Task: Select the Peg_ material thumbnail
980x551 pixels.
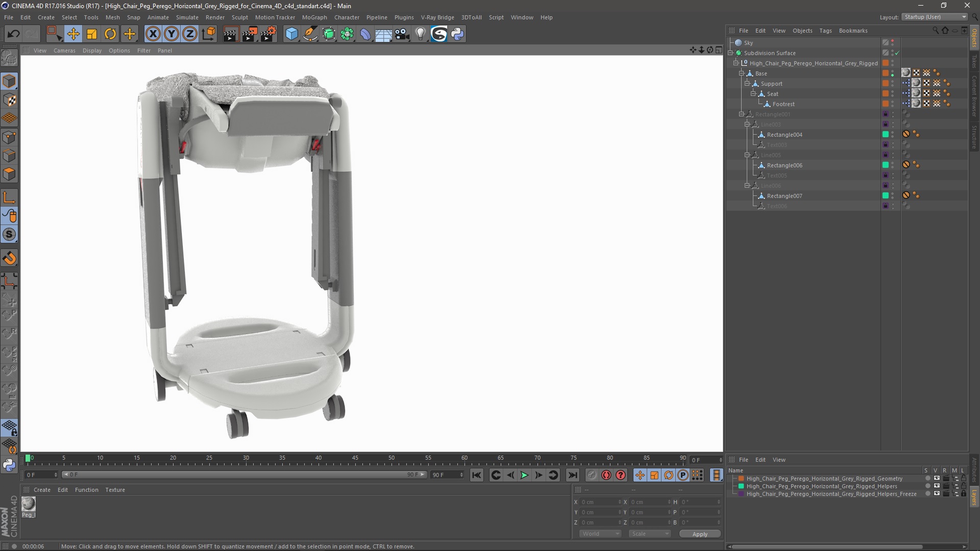Action: point(28,505)
